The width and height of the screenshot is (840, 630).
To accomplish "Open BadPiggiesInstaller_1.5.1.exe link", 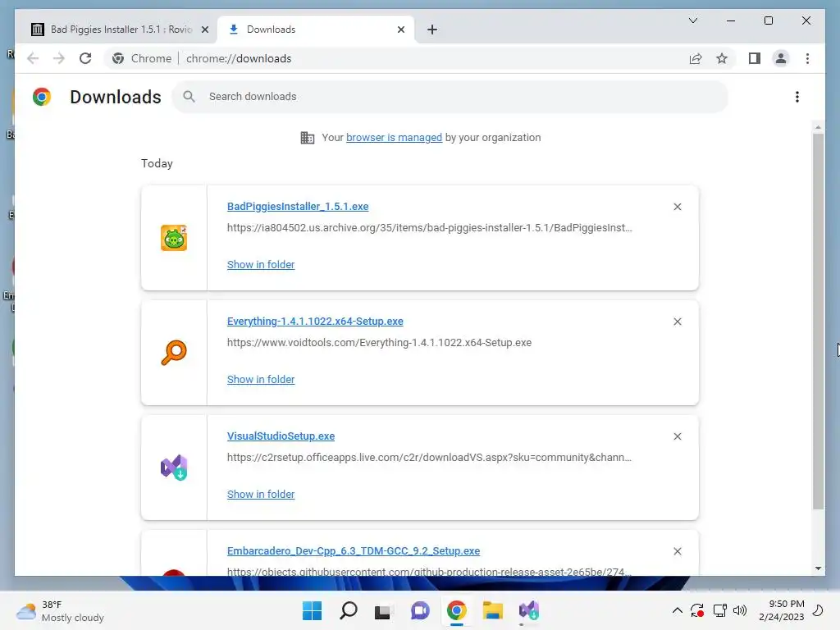I will (x=298, y=206).
